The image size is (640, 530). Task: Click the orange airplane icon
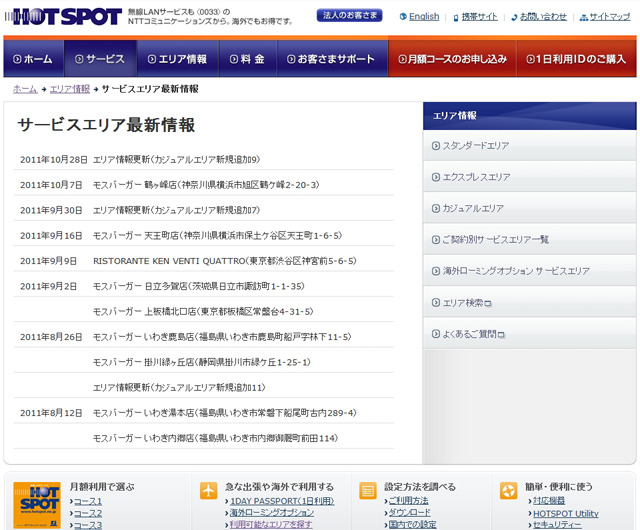coord(209,490)
